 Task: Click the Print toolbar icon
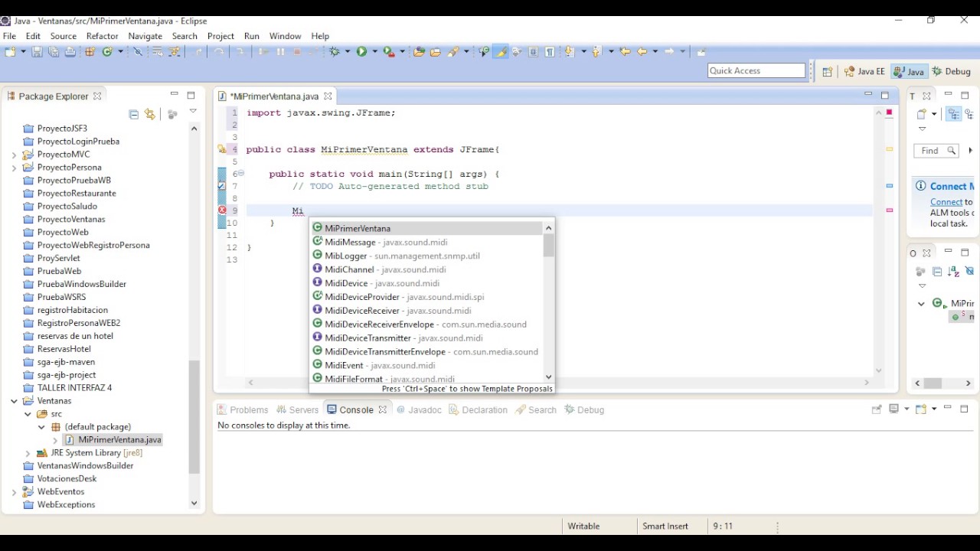click(70, 51)
